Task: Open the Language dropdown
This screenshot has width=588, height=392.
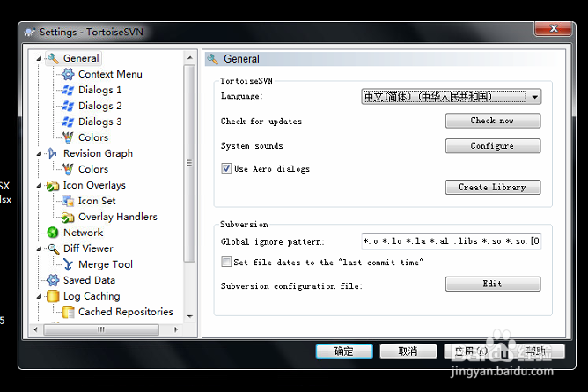Action: pyautogui.click(x=452, y=97)
